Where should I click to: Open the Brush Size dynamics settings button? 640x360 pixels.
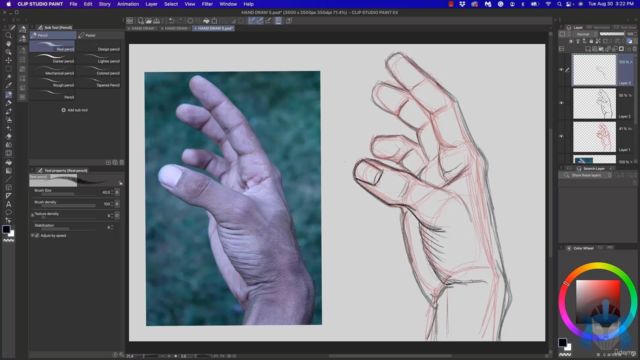117,192
